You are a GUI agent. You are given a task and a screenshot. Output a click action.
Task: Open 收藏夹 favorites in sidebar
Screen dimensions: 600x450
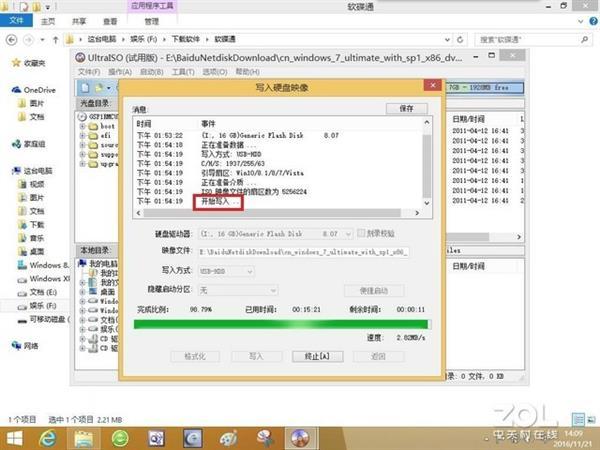coord(29,63)
